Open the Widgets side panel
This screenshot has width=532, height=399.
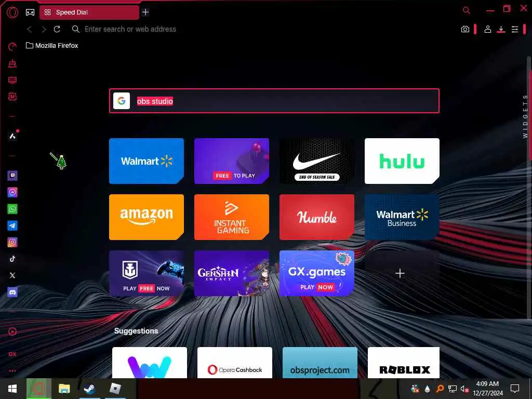(x=525, y=116)
